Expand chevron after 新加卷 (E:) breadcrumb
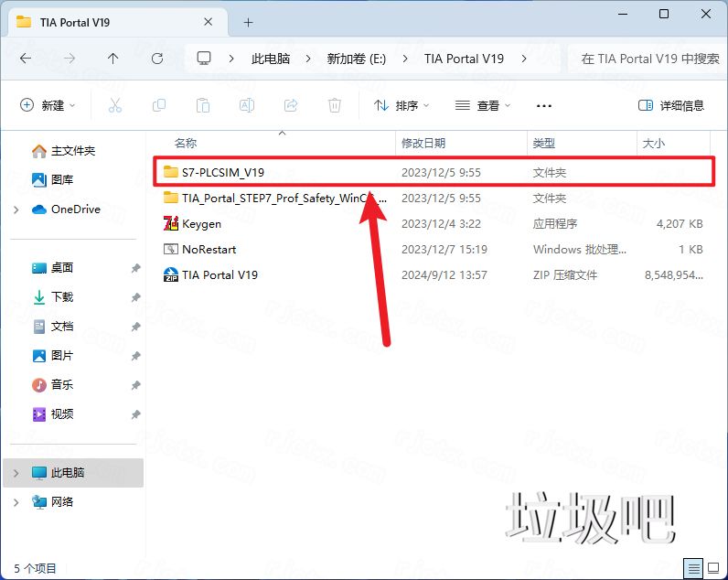 coord(405,59)
